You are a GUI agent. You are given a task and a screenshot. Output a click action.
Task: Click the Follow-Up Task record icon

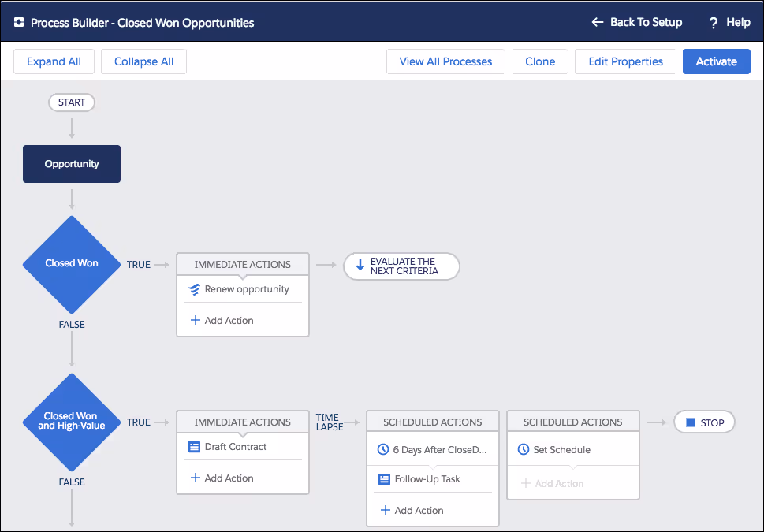(384, 479)
